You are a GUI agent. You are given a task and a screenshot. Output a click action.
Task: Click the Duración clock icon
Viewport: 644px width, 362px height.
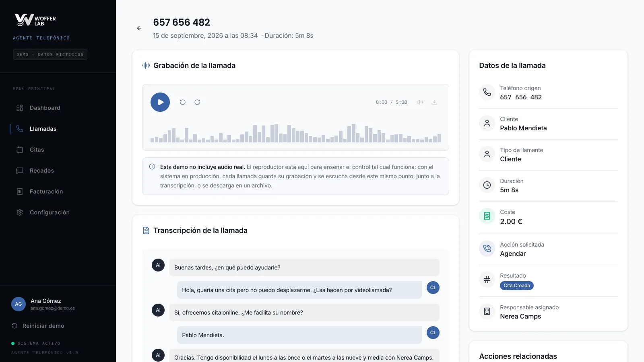487,185
